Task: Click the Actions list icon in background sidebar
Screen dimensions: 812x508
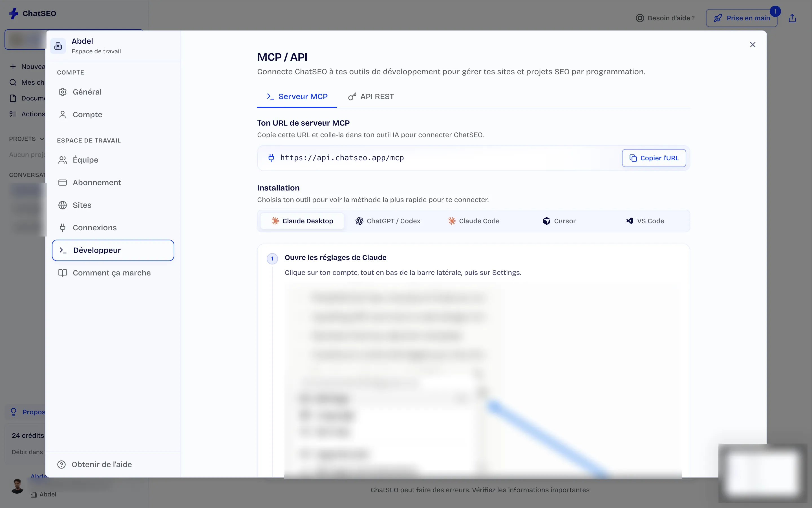Action: coord(13,114)
